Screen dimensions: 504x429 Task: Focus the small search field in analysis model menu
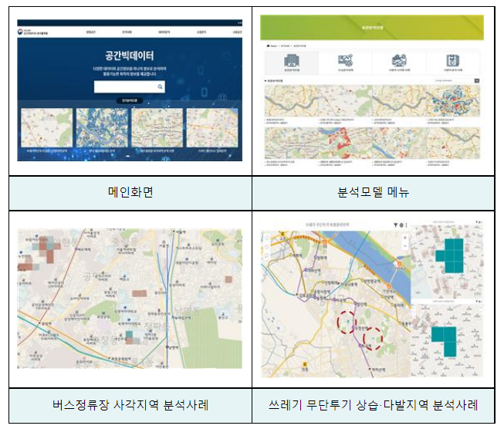[454, 81]
